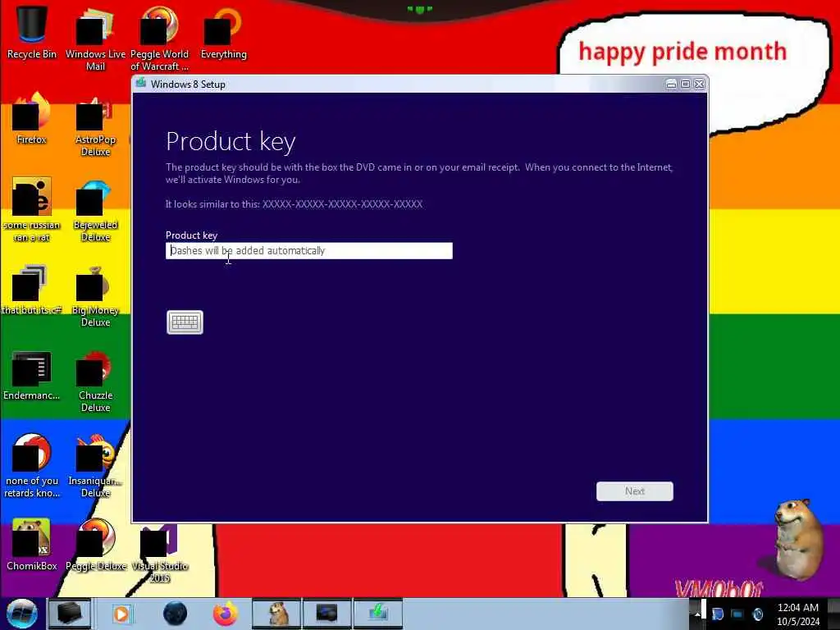The width and height of the screenshot is (840, 630).
Task: Open the Recycle Bin desktop icon
Action: point(32,32)
